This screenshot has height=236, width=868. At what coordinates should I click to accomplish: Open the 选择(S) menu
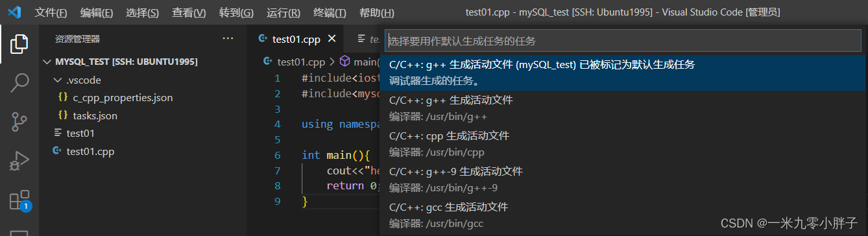(x=143, y=13)
